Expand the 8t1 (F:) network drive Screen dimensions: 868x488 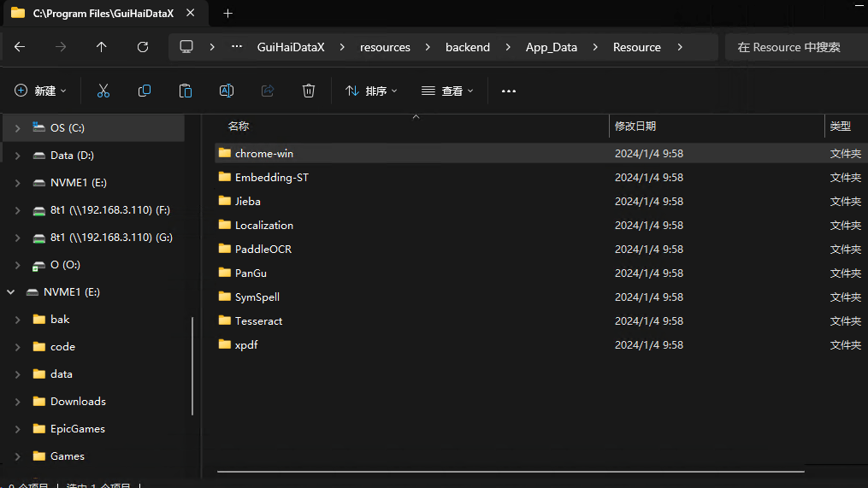[x=18, y=210]
